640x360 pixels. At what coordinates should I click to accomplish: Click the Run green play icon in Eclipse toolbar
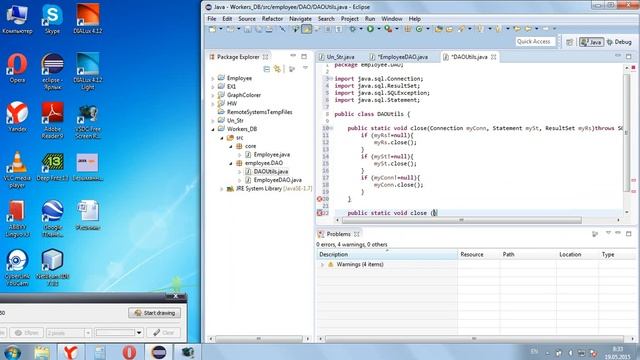click(x=370, y=29)
